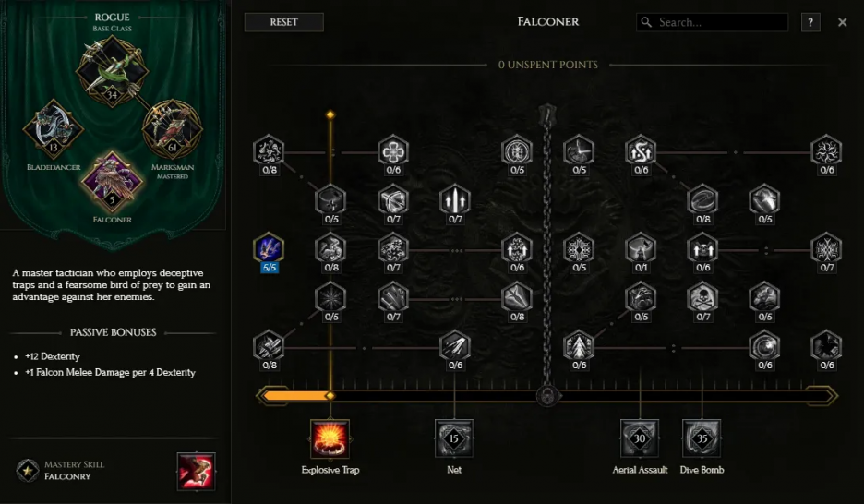The height and width of the screenshot is (504, 864).
Task: Click the Dive Bomb skill icon
Action: [702, 438]
